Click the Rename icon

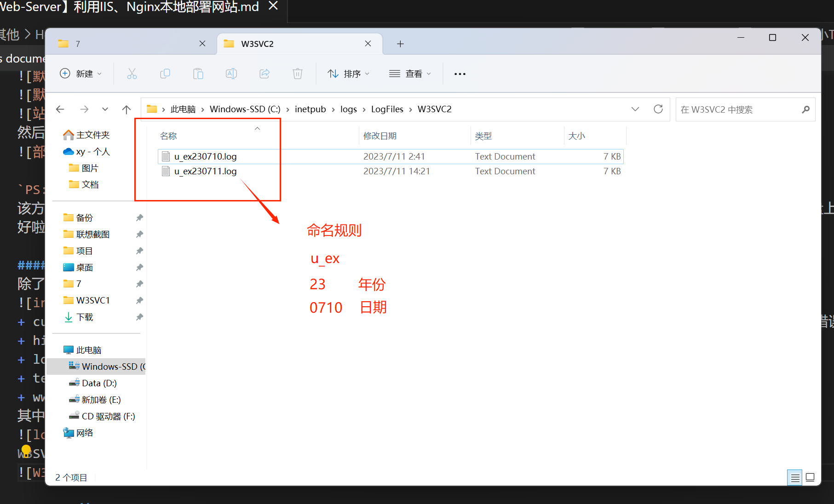(x=231, y=74)
